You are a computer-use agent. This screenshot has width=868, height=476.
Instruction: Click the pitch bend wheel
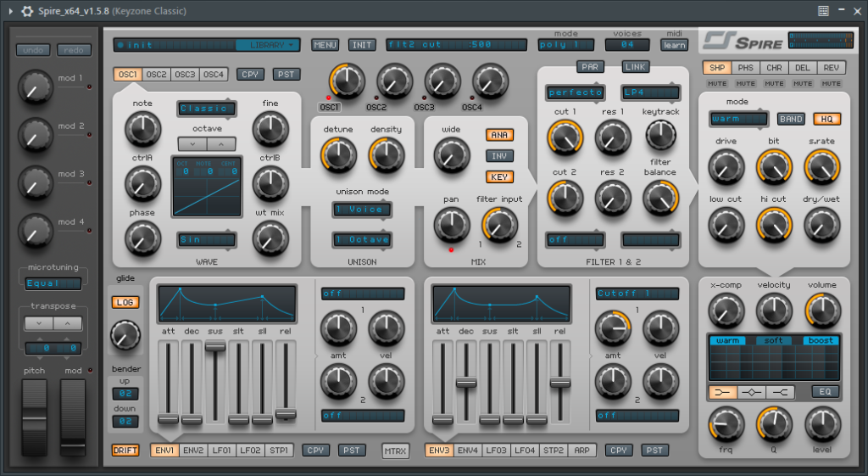pos(34,417)
